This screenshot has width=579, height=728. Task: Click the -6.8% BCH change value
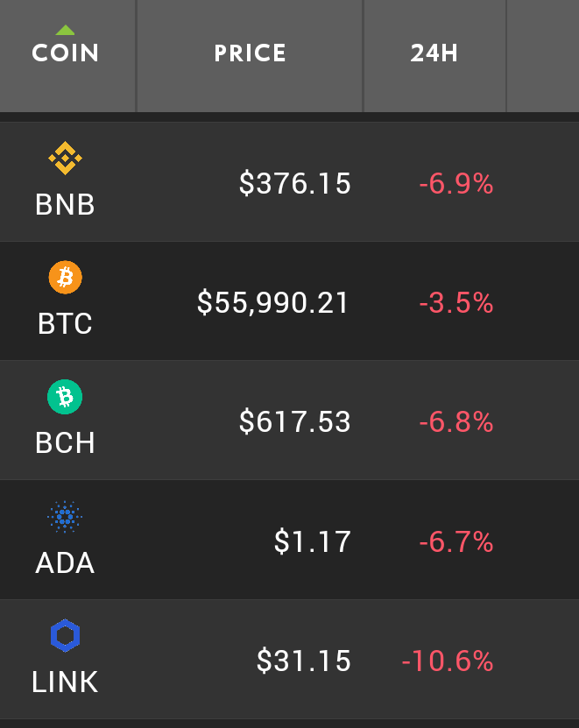(456, 422)
